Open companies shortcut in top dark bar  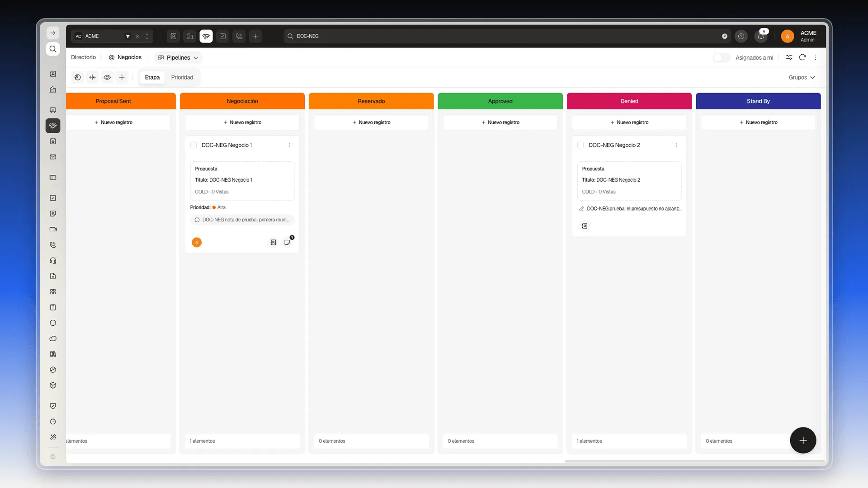(190, 36)
